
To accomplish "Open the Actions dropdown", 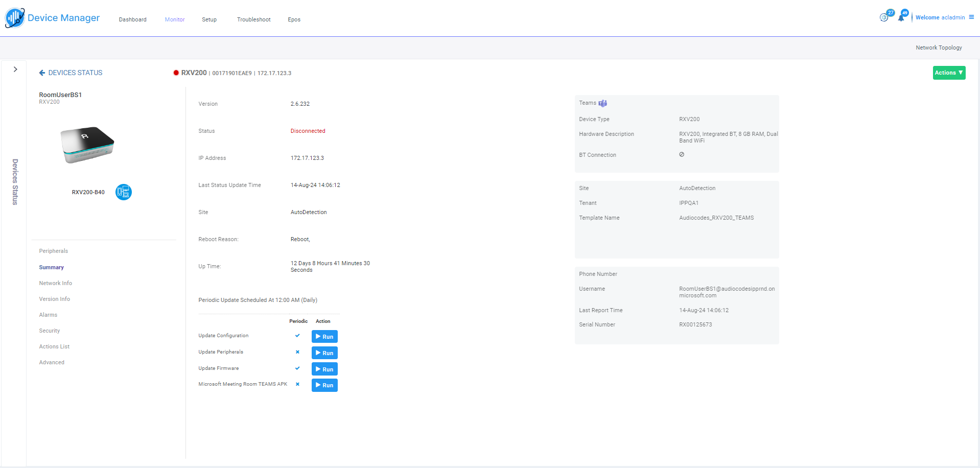I will (x=949, y=73).
